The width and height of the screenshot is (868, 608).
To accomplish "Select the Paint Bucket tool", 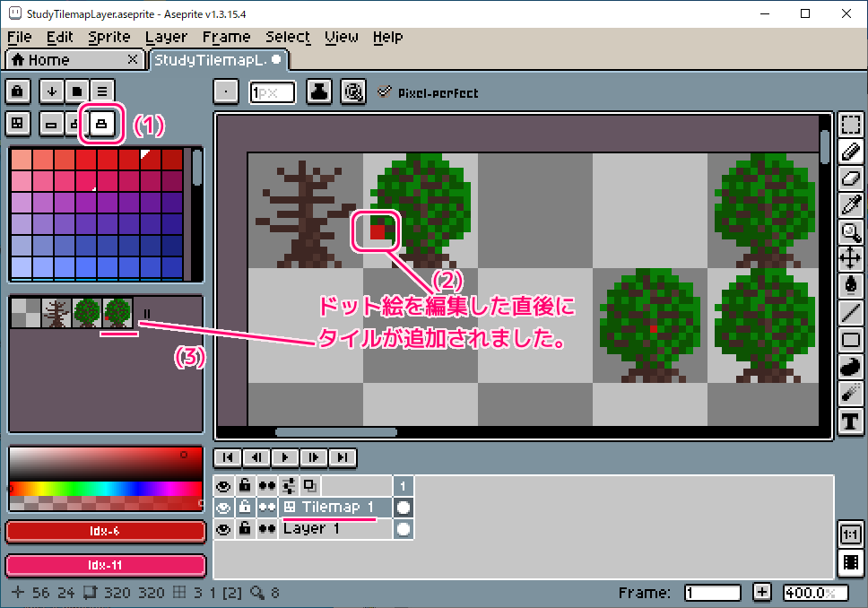I will [850, 286].
